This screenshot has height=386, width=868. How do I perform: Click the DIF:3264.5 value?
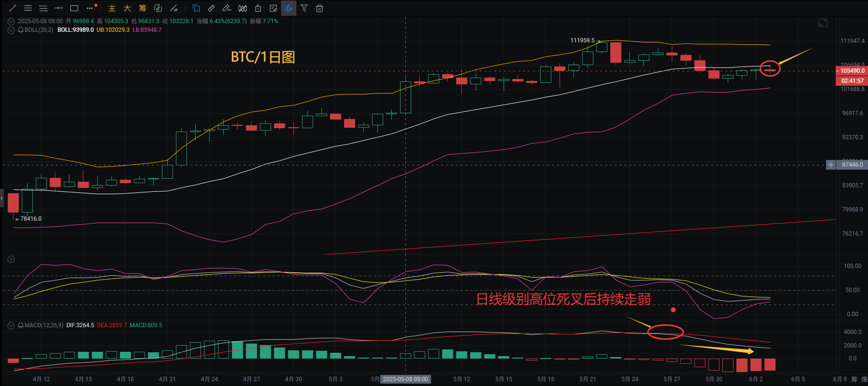click(x=80, y=325)
